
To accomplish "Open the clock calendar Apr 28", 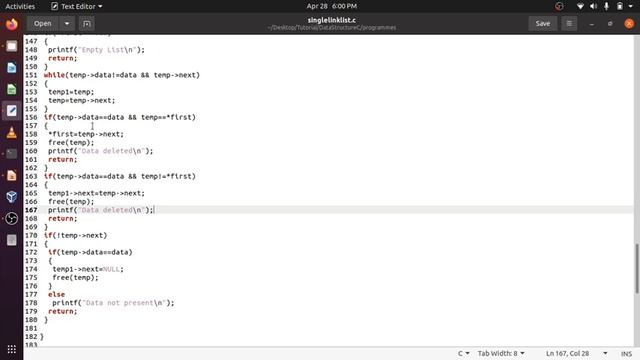I will point(331,6).
